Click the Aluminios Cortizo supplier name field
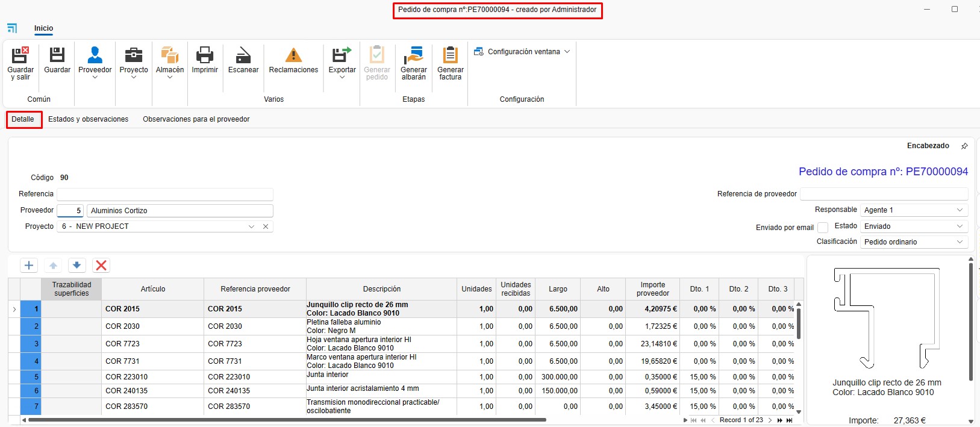980x427 pixels. pyautogui.click(x=180, y=211)
